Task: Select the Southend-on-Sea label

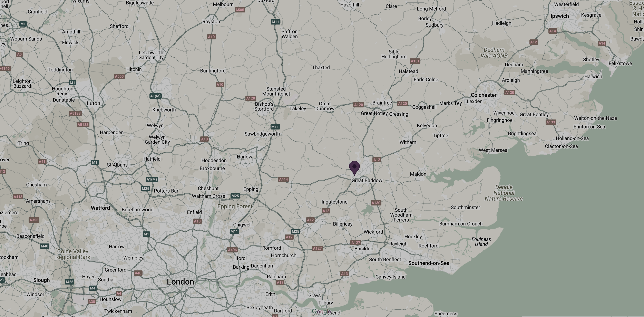Action: (429, 263)
